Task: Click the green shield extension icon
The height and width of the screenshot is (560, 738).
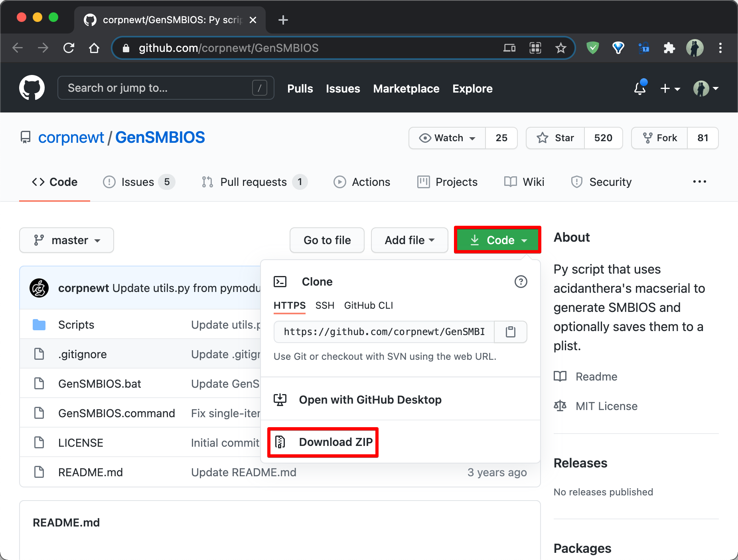Action: click(593, 48)
